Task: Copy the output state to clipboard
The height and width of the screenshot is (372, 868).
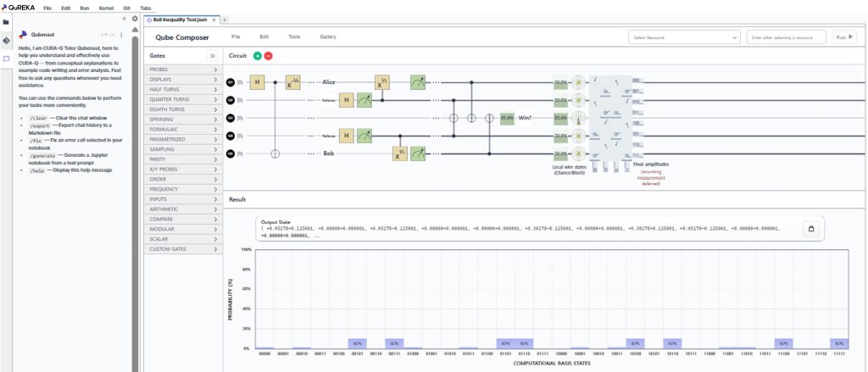Action: pyautogui.click(x=810, y=229)
